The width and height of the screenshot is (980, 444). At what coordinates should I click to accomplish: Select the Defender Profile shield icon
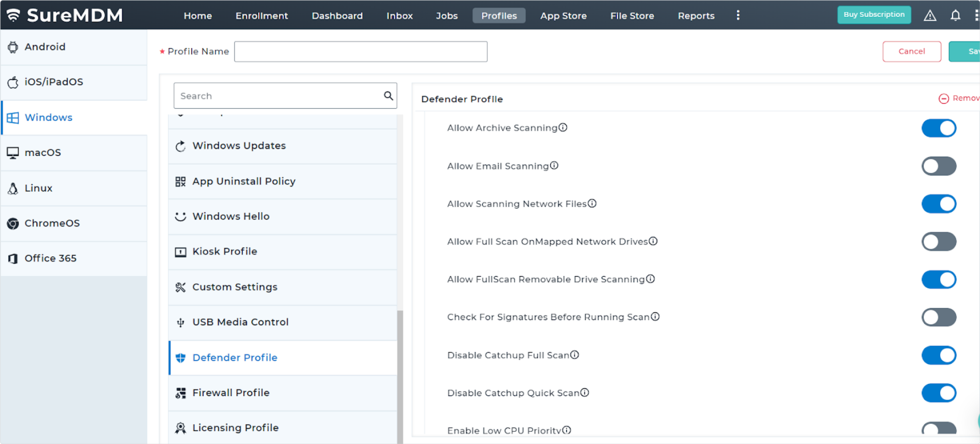click(180, 357)
